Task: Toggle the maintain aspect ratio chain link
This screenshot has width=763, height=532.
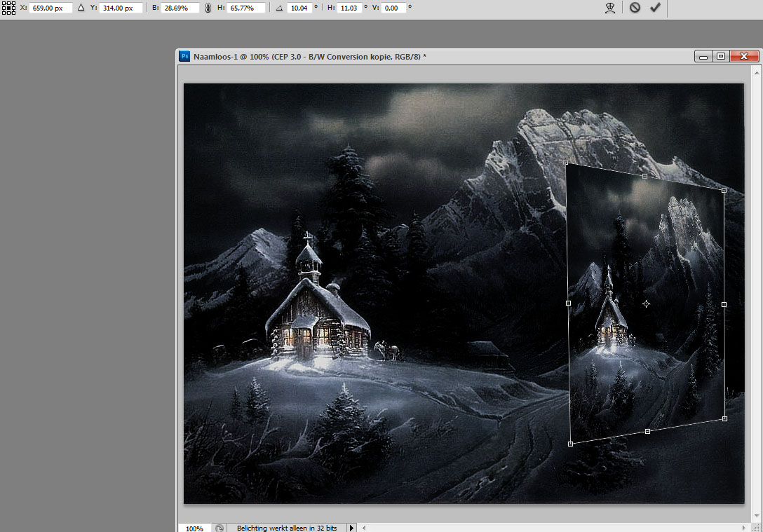Action: tap(208, 8)
